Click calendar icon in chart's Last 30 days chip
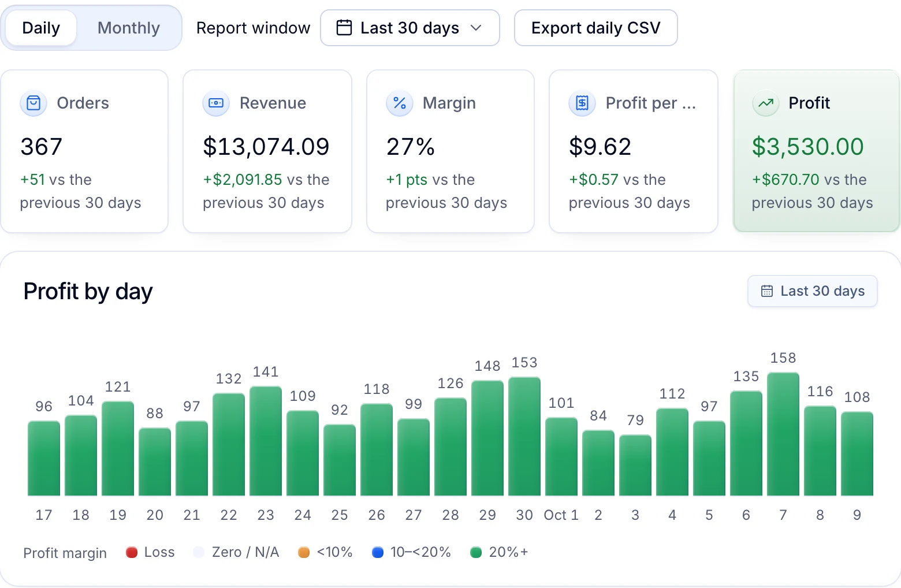The height and width of the screenshot is (588, 901). click(767, 291)
